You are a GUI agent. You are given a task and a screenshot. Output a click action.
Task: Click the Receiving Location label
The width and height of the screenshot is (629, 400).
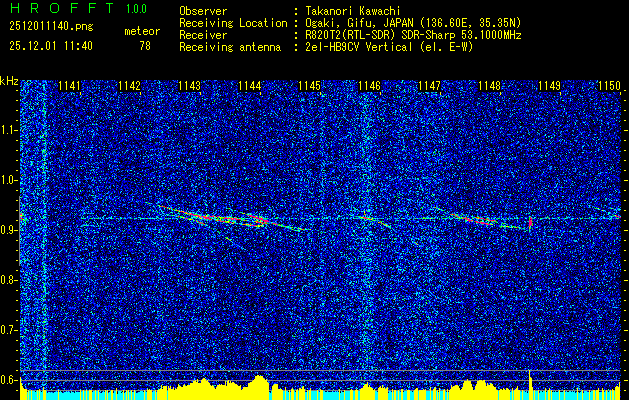click(x=233, y=23)
